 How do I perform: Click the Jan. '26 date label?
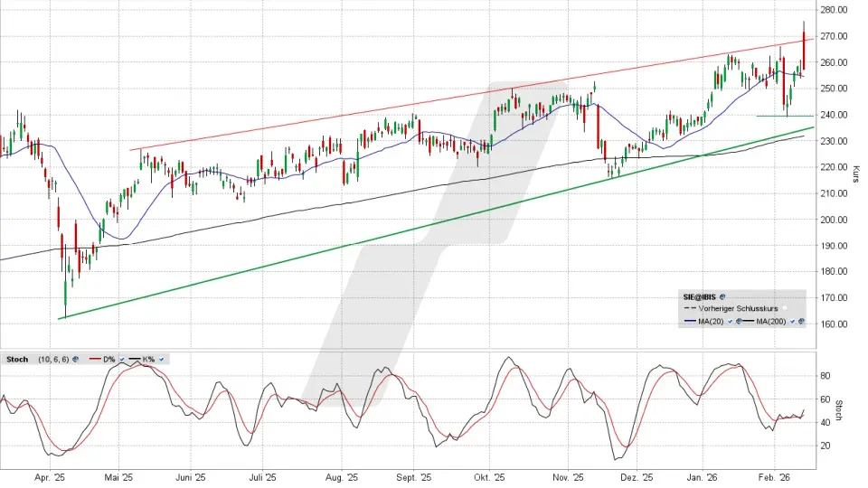[703, 477]
